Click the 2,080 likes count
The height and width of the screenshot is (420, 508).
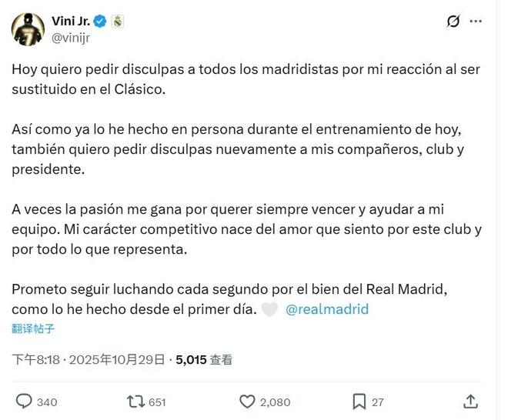click(x=276, y=402)
